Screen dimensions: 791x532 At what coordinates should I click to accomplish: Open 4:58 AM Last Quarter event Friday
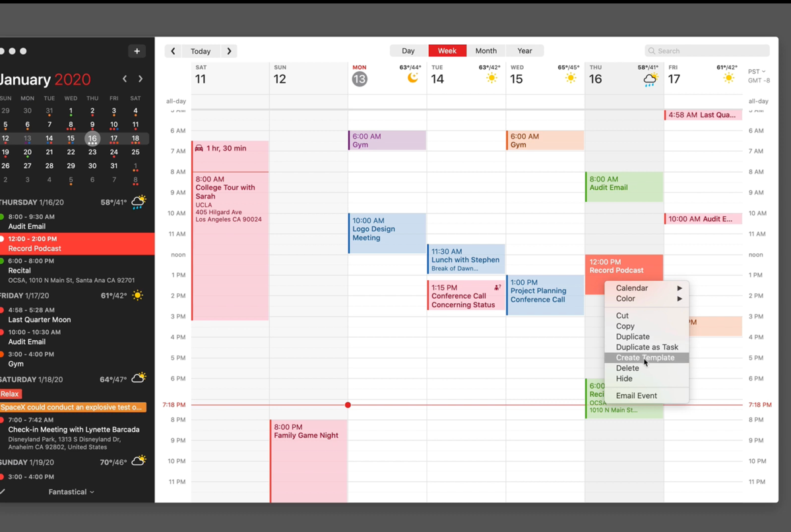[x=703, y=115]
